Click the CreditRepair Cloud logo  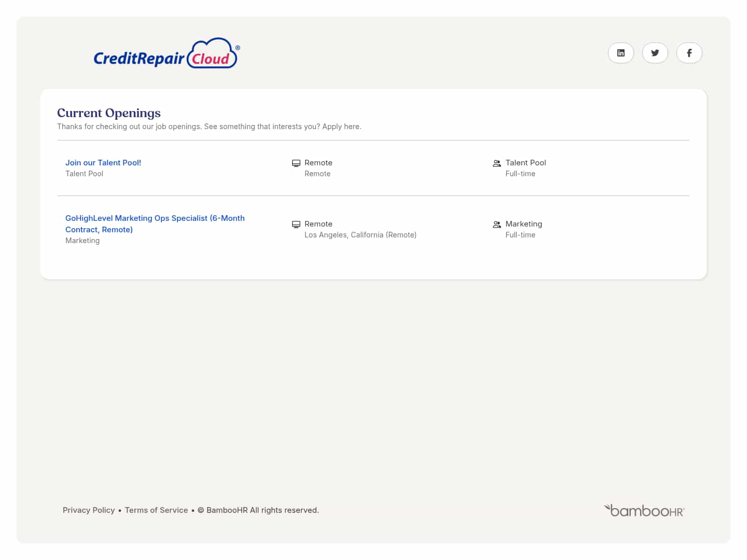(166, 54)
